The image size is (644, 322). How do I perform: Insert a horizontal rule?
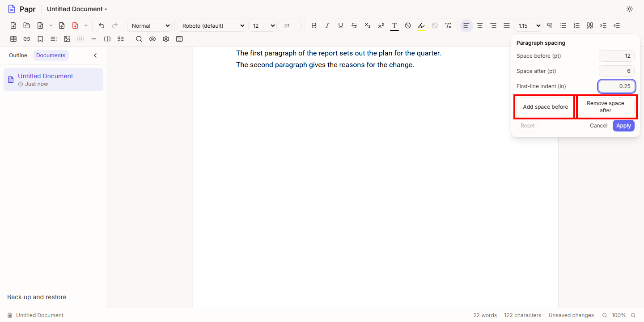pyautogui.click(x=94, y=39)
